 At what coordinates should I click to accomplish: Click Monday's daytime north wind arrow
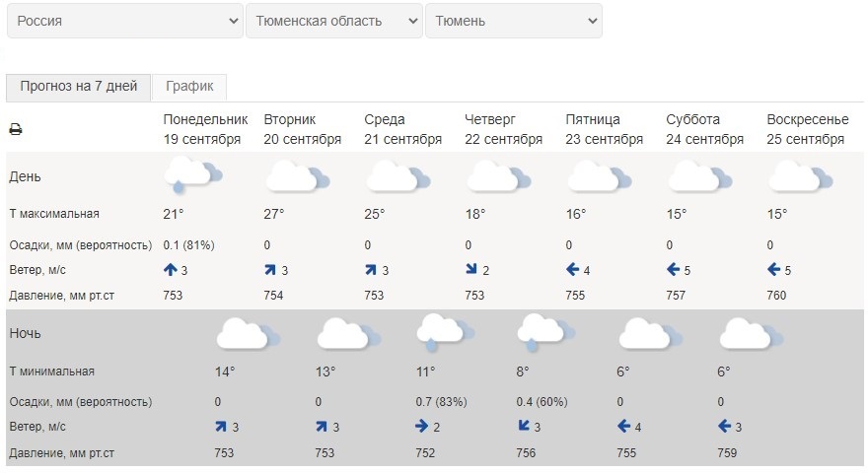(x=170, y=270)
